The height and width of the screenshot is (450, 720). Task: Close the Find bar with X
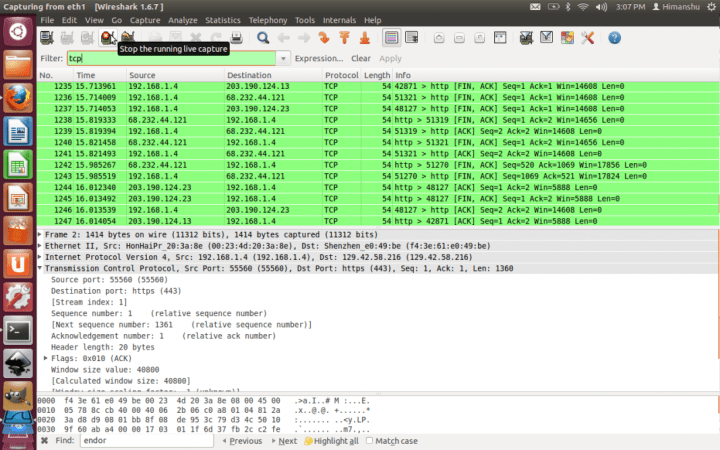[45, 440]
